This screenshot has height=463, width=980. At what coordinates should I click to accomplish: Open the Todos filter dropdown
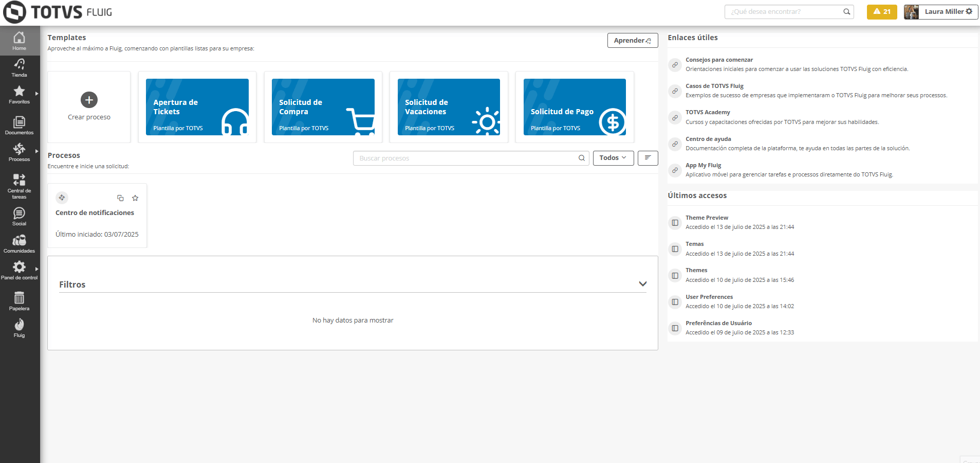613,158
